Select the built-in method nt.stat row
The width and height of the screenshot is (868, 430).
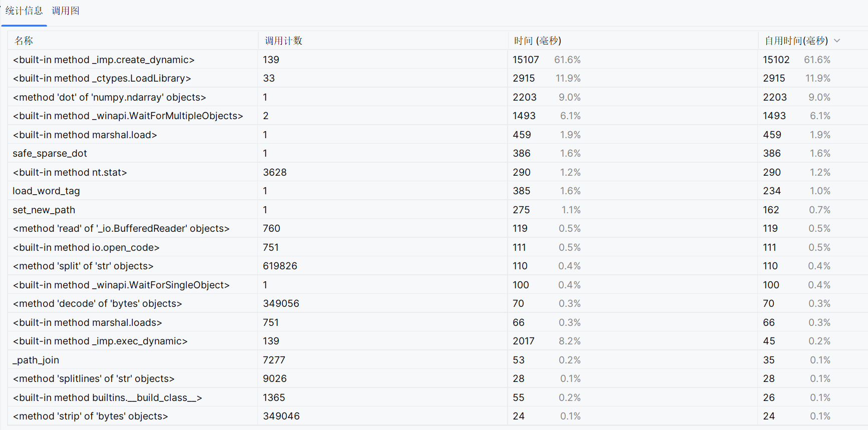[x=70, y=172]
